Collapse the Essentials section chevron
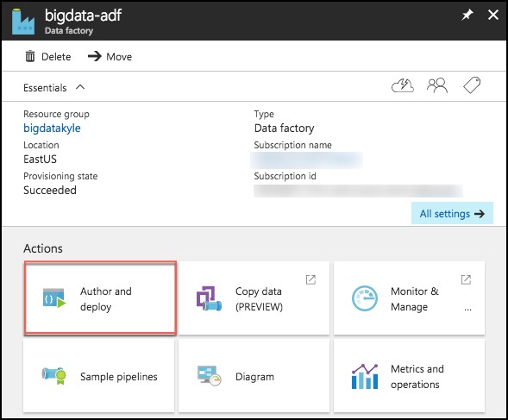The image size is (508, 420). [x=80, y=87]
